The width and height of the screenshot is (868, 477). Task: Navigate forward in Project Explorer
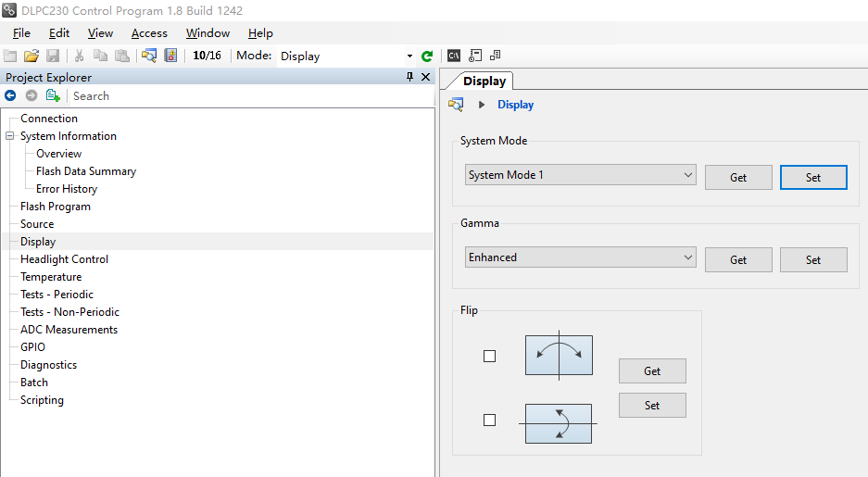pos(31,95)
